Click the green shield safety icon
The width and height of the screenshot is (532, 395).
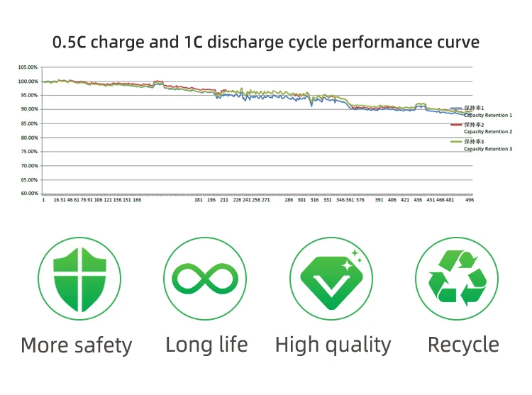79,279
